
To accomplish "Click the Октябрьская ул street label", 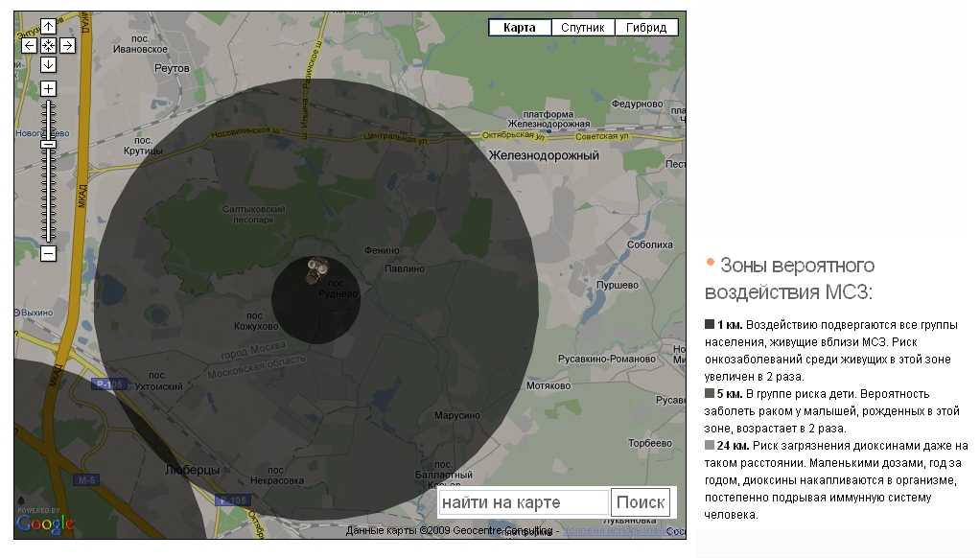I will pos(513,135).
